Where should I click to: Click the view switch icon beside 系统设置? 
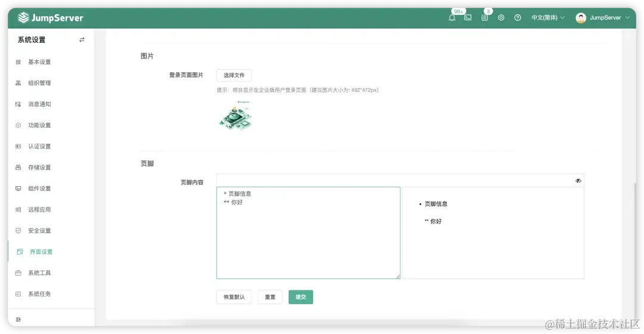click(x=82, y=40)
